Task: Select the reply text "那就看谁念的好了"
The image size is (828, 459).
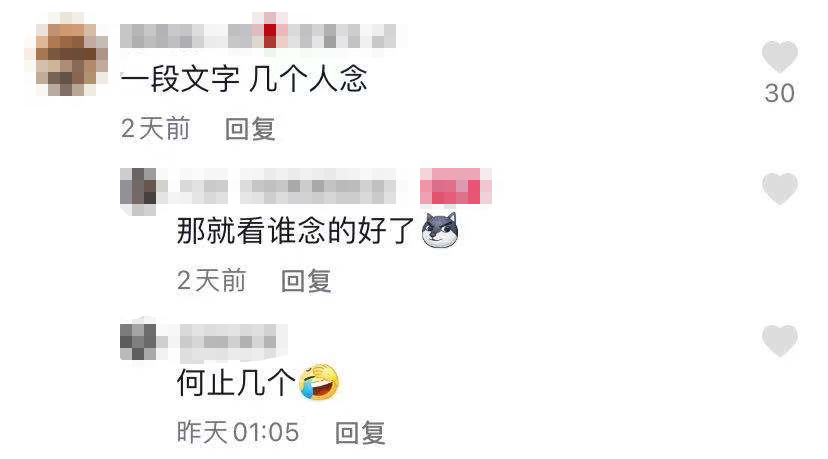Action: pos(296,231)
